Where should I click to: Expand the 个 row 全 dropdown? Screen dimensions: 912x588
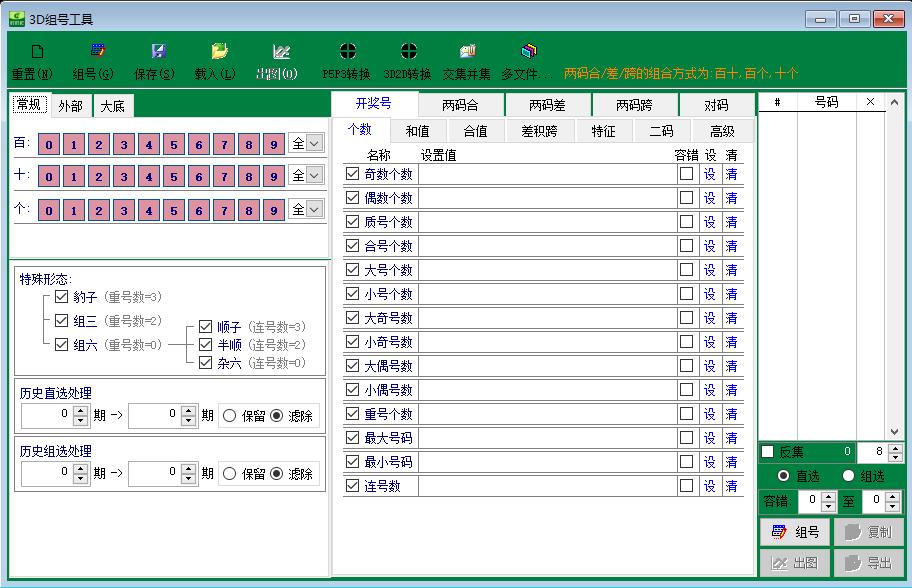click(x=315, y=209)
